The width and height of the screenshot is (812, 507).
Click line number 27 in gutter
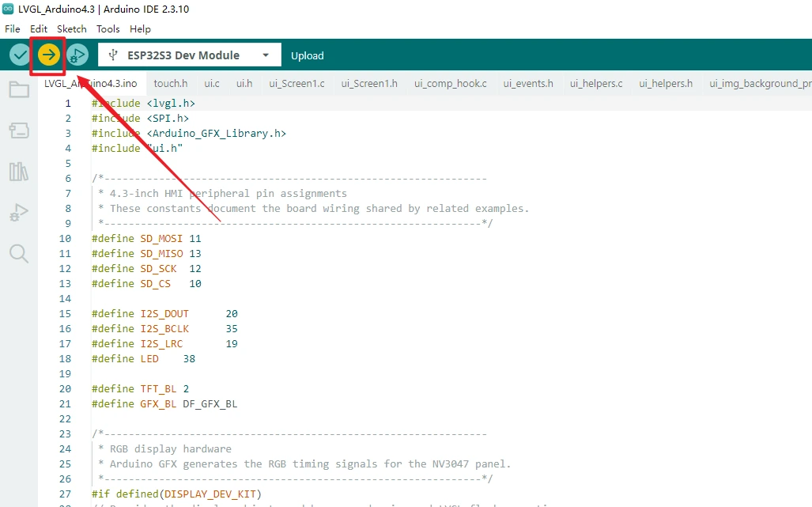(x=65, y=494)
